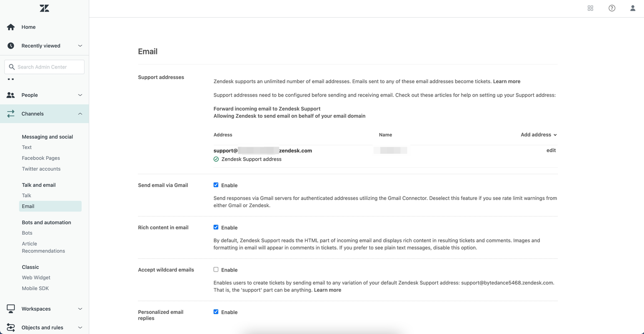The width and height of the screenshot is (644, 334).
Task: Click the Home house icon
Action: point(11,27)
